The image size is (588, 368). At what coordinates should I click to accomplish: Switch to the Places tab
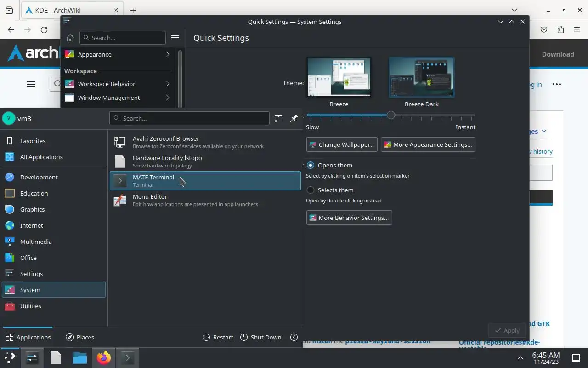click(x=80, y=337)
